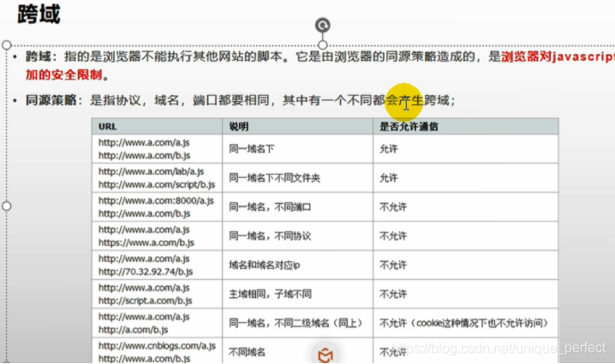Click the http://www.a.com:8000/a.js URL
The height and width of the screenshot is (364, 615).
coord(156,200)
